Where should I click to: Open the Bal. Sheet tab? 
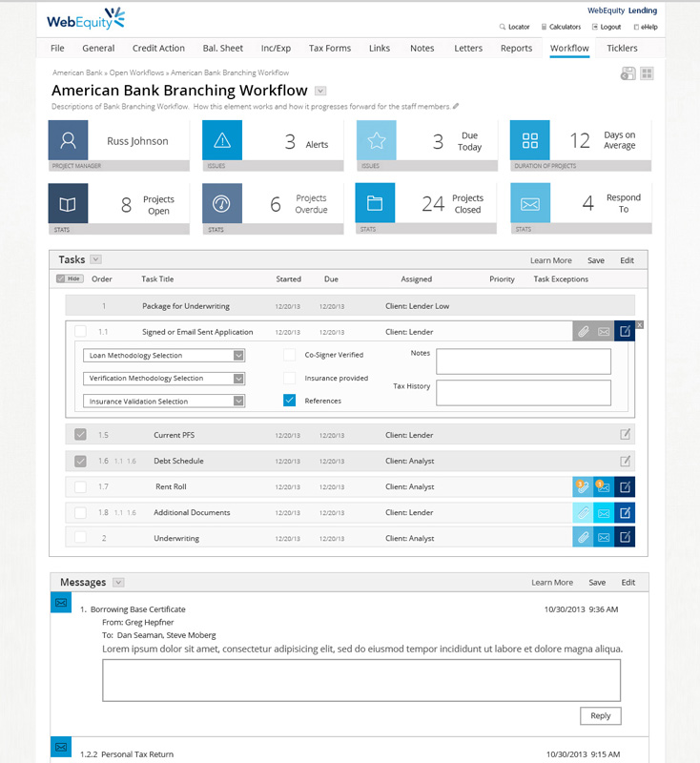pyautogui.click(x=222, y=49)
